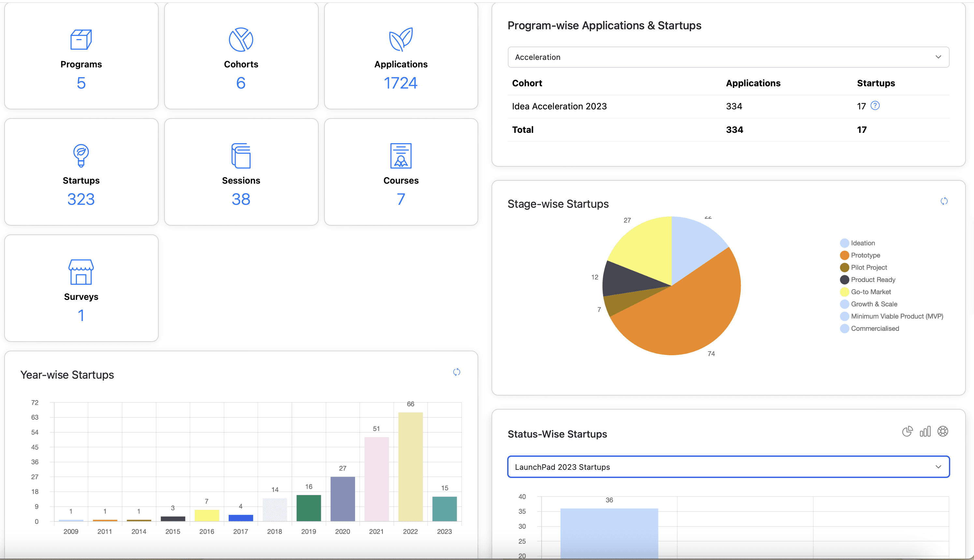Switch Status-Wise Startups to pie chart

pyautogui.click(x=907, y=431)
